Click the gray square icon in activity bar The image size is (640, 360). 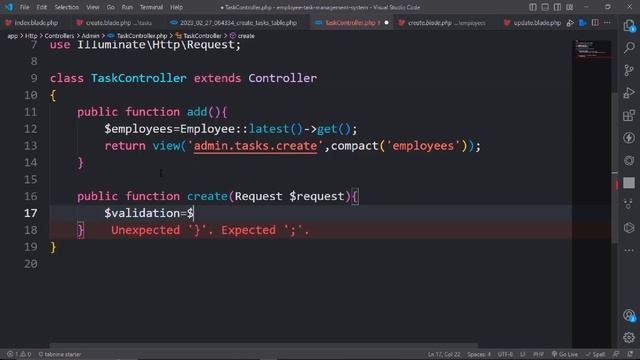629,183
